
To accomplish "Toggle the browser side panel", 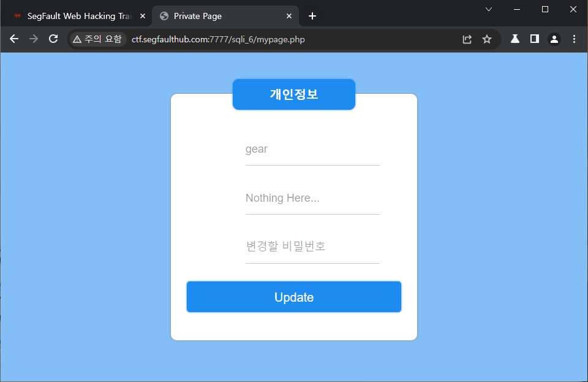I will [x=535, y=39].
